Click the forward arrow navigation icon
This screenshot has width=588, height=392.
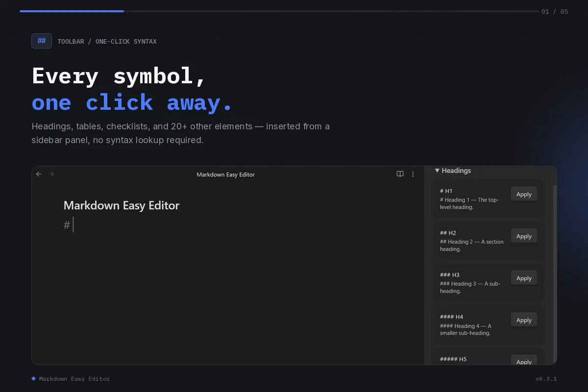tap(51, 174)
